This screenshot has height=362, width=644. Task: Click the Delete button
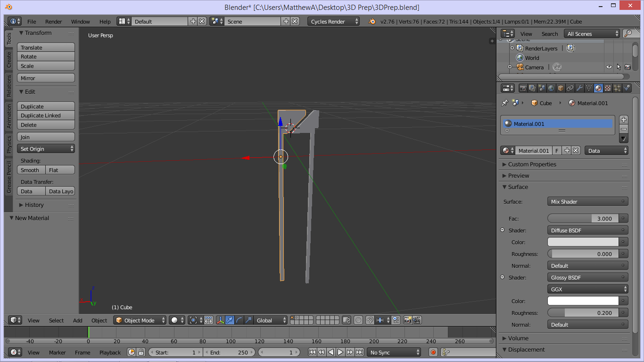coord(46,124)
